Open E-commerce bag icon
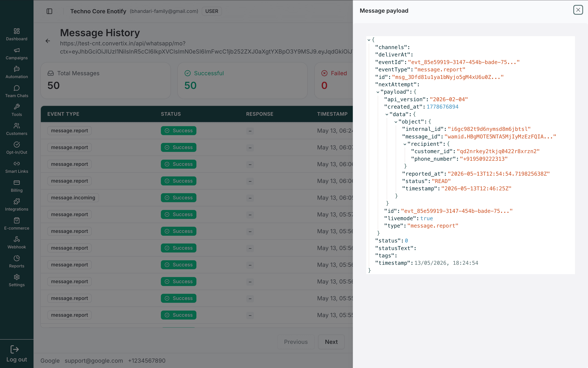 17,220
